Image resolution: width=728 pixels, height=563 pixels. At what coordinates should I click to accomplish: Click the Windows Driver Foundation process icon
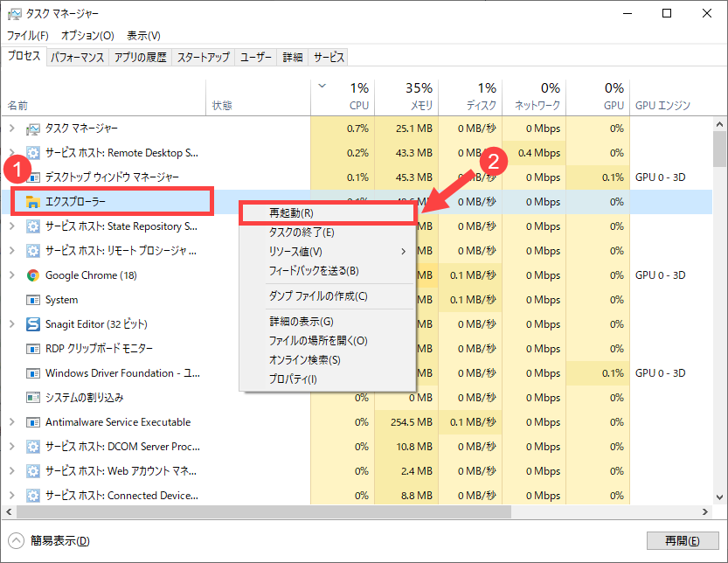31,373
